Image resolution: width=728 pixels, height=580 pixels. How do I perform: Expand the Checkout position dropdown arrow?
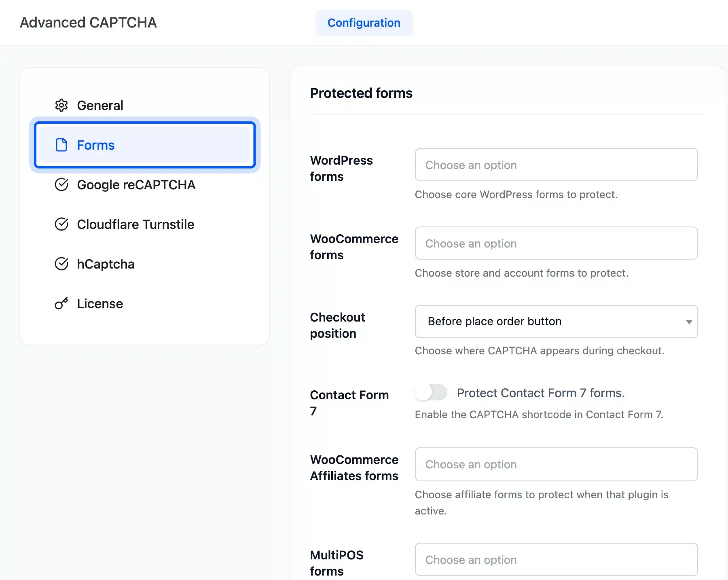point(689,322)
